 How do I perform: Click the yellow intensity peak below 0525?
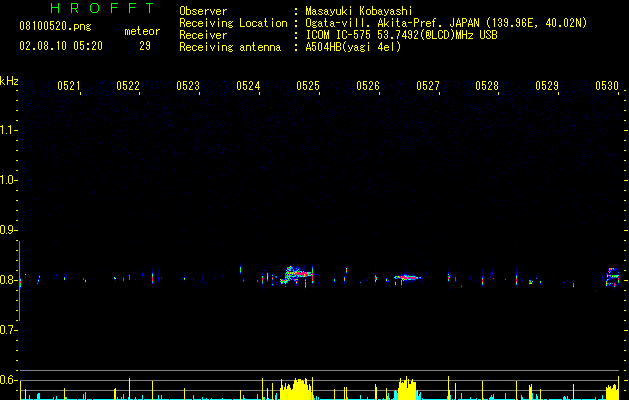(x=296, y=389)
